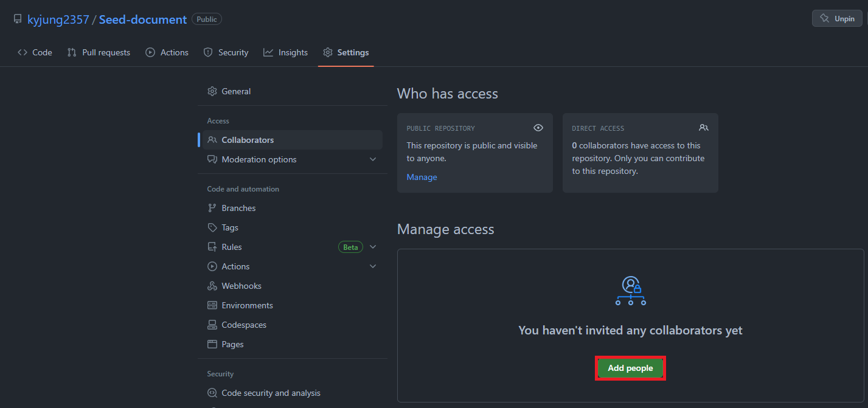View the Insights tab

[x=285, y=52]
